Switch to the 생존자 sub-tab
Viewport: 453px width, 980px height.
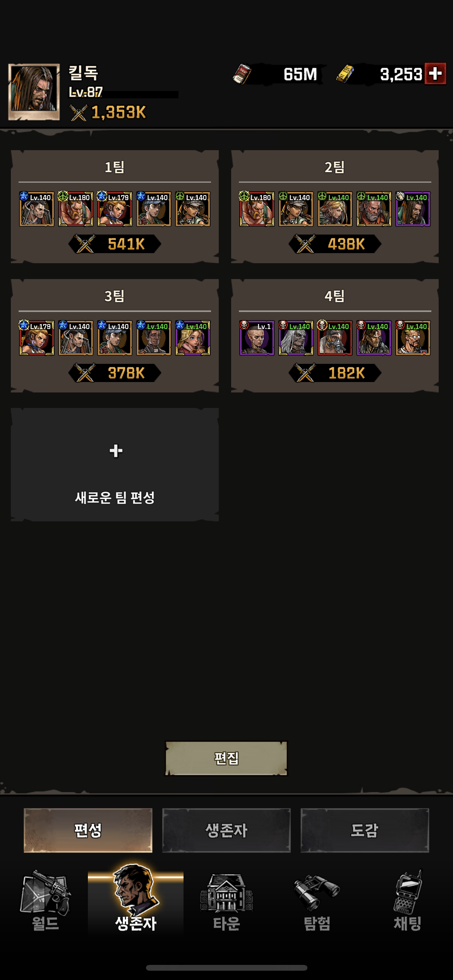(226, 830)
